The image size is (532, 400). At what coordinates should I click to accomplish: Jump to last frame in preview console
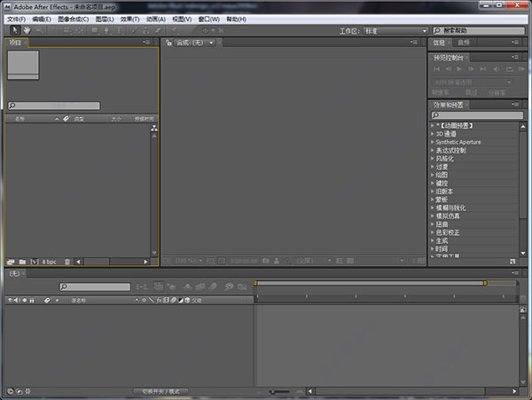click(483, 69)
